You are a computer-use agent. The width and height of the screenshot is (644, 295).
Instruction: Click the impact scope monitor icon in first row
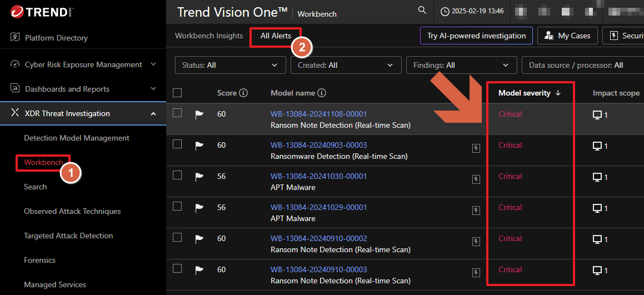pos(597,115)
